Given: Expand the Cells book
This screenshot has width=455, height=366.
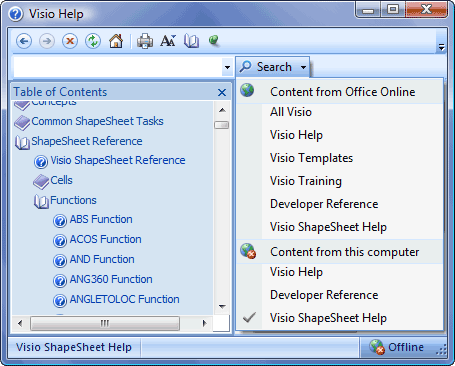Looking at the screenshot, I should [61, 180].
